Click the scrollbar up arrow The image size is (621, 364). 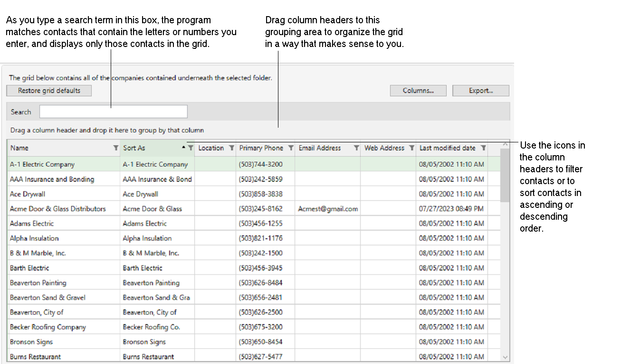(x=505, y=143)
